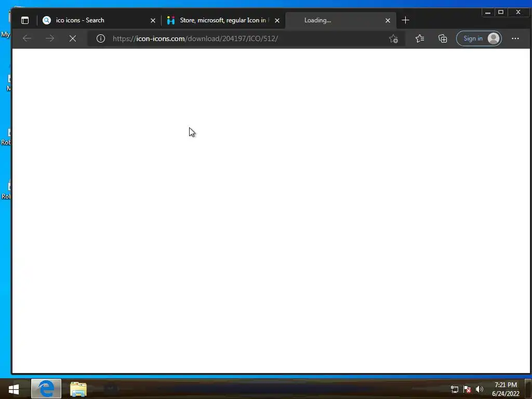
Task: Maximize the Edge browser window
Action: click(501, 12)
